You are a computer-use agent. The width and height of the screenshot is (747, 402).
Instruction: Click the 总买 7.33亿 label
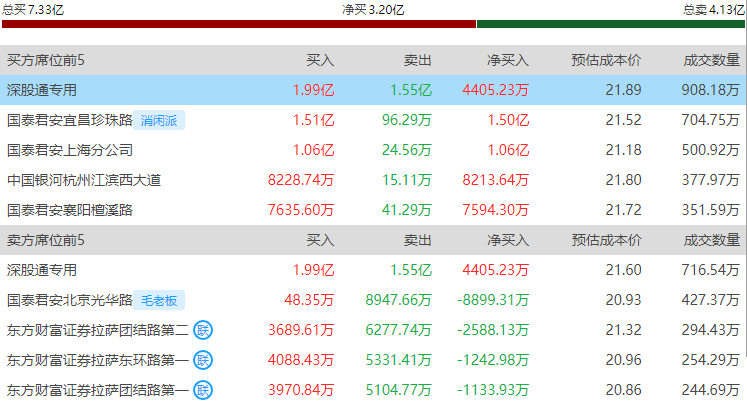33,10
